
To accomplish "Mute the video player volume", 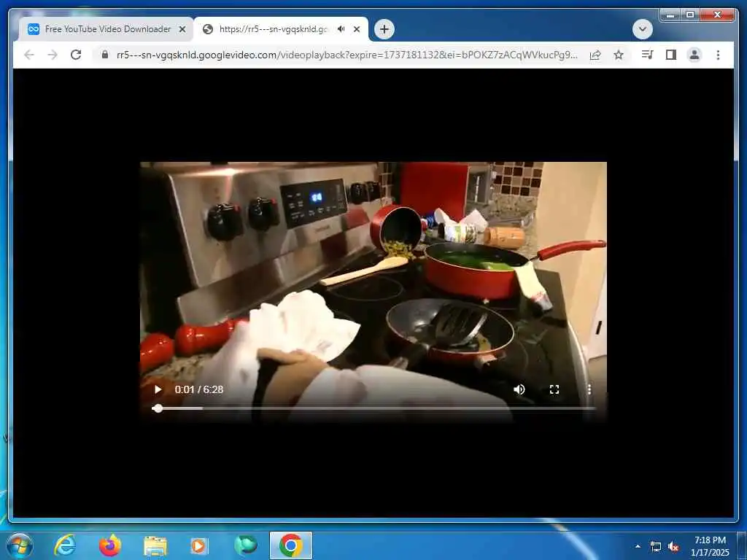I will pos(519,389).
